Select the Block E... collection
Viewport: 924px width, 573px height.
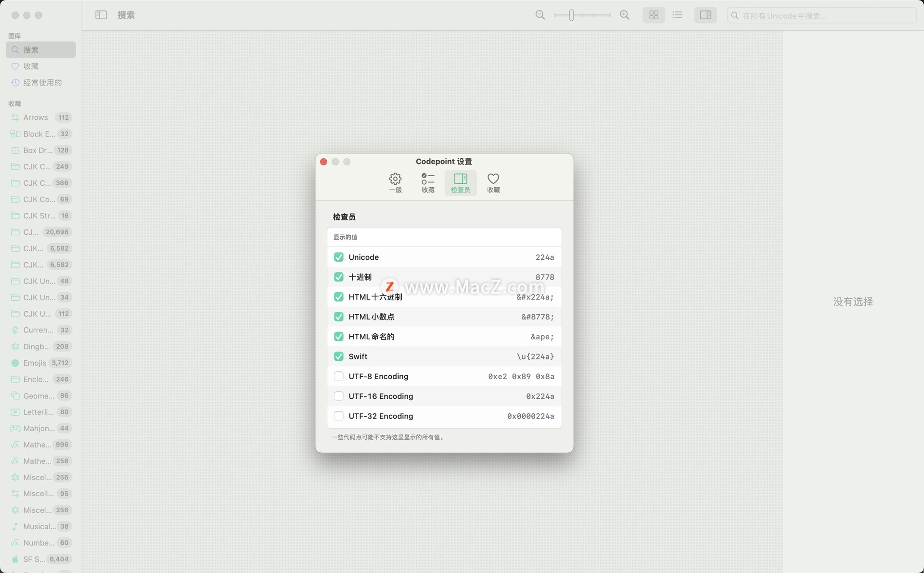click(41, 134)
